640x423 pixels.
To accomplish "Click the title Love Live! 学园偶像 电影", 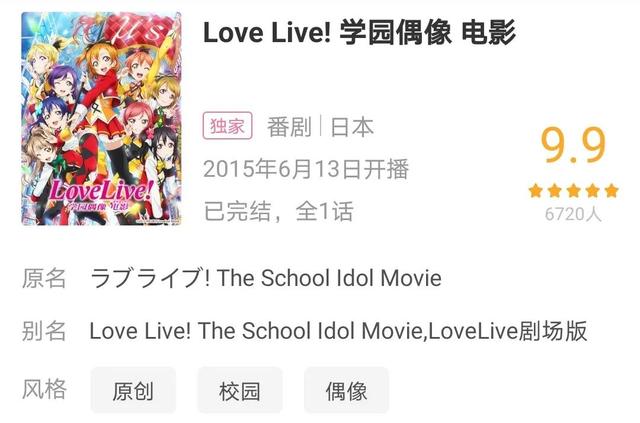I will pos(360,33).
